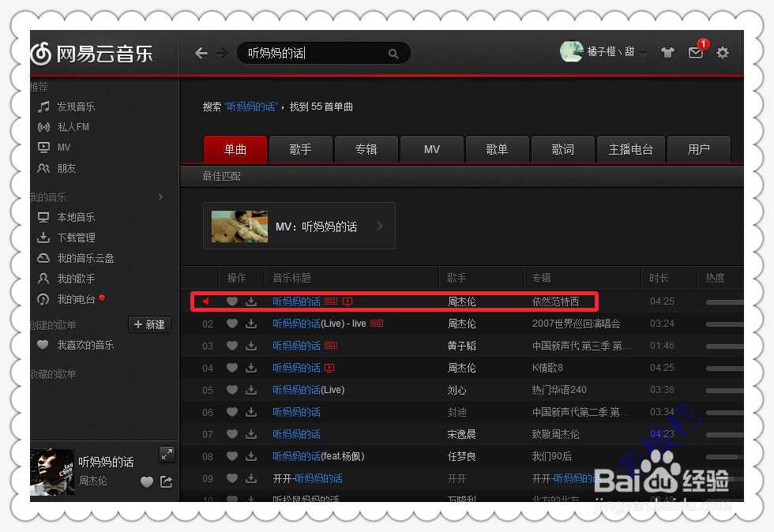This screenshot has width=774, height=532.
Task: Open the MV：听妈妈的话 thumbnail
Action: coord(239,226)
